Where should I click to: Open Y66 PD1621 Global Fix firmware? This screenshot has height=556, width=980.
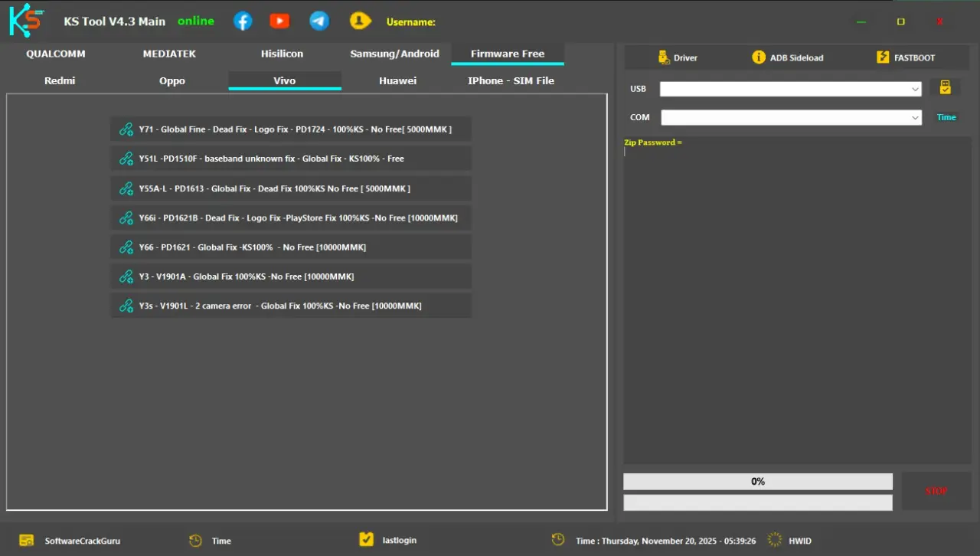[291, 247]
